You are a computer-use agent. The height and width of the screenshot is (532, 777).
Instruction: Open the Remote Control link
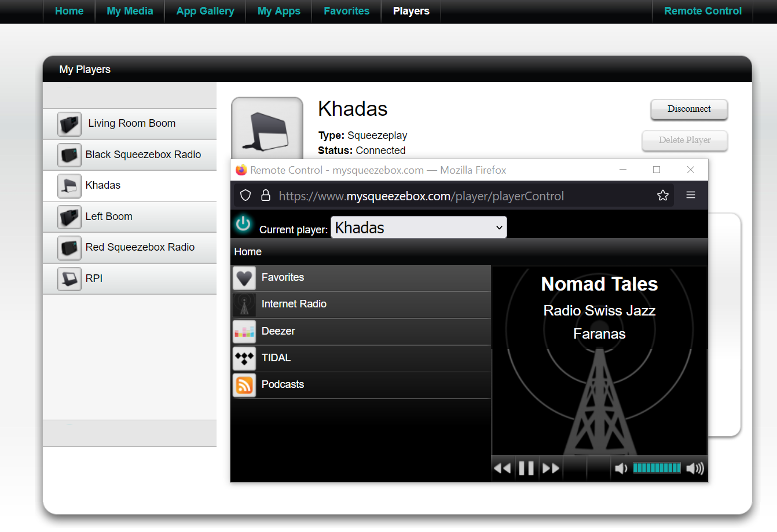[x=702, y=11]
